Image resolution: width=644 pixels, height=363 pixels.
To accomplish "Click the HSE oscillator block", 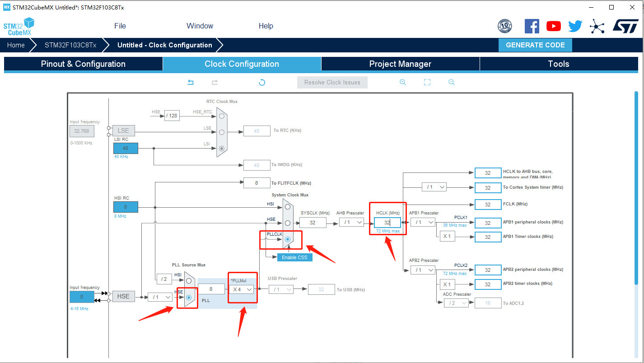I will [123, 297].
